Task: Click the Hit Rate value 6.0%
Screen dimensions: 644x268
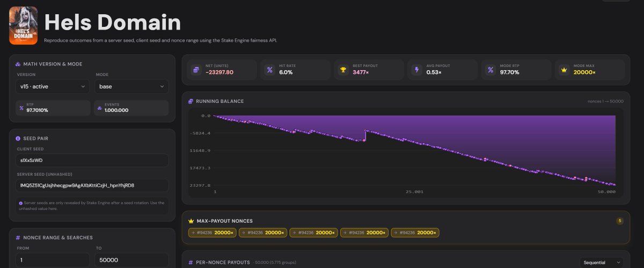Action: click(x=286, y=72)
